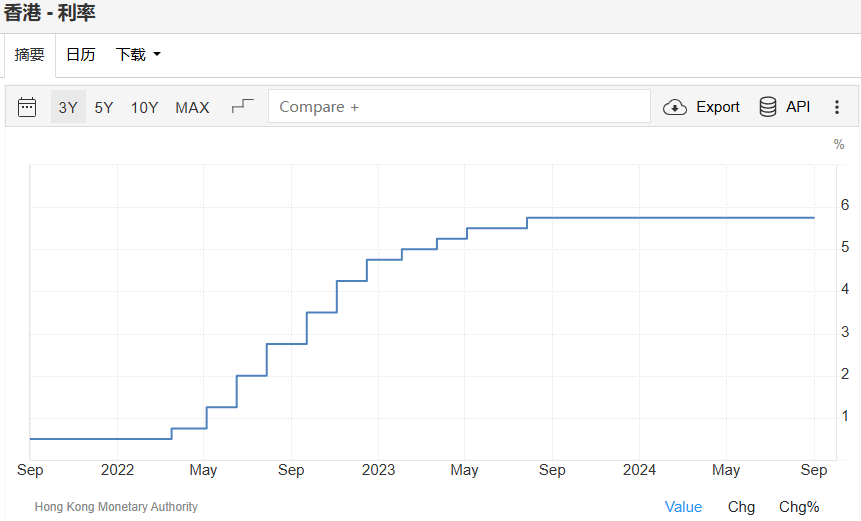Click the Compare + input field
The height and width of the screenshot is (521, 861).
(x=459, y=107)
